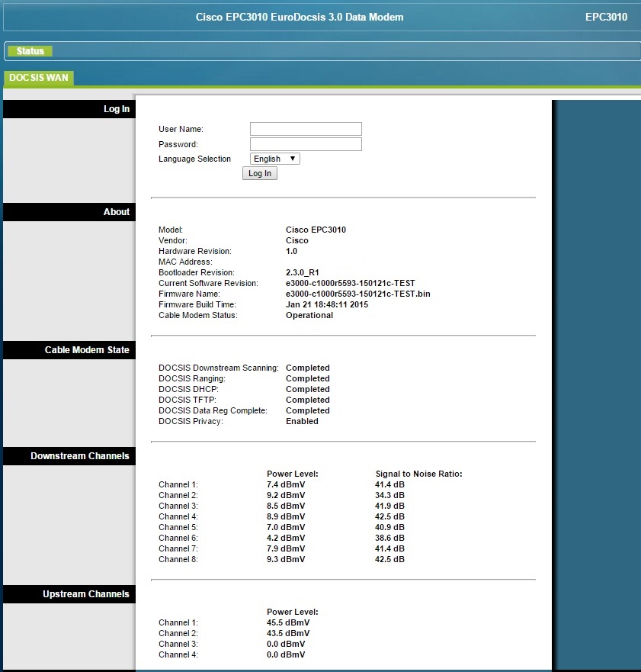The image size is (641, 672).
Task: Click the DOCSIS Privacy Enabled value
Action: 303,421
